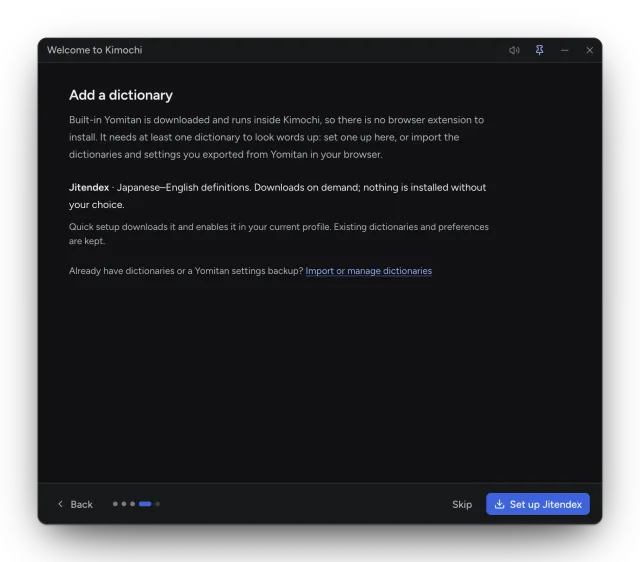
Task: Click the Add a dictionary heading
Action: 121,95
